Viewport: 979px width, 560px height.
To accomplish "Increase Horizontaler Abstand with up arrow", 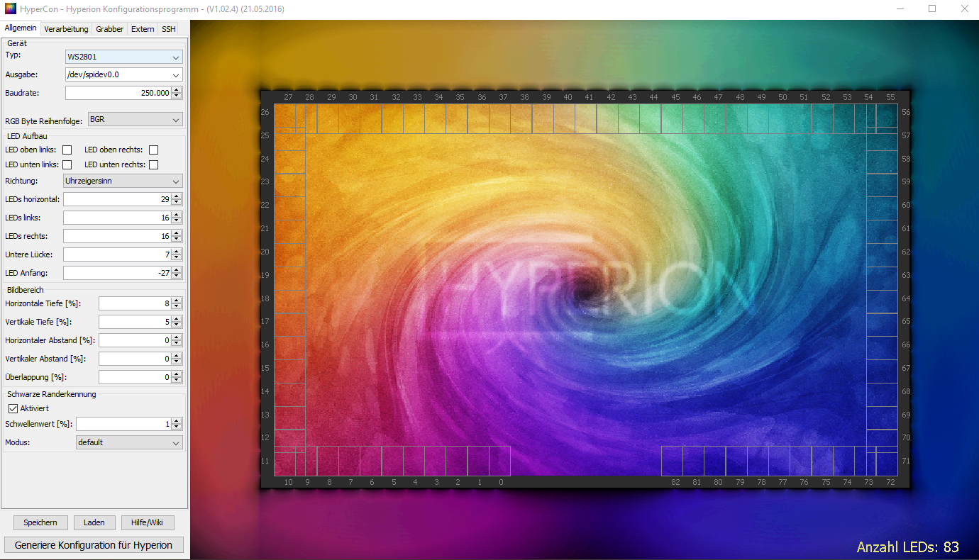I will pyautogui.click(x=177, y=337).
